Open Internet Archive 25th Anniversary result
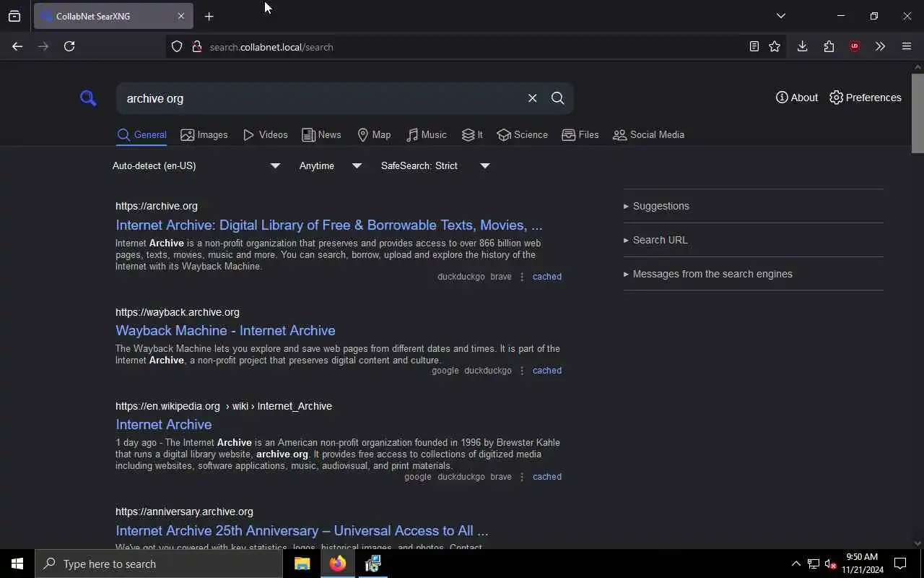Image resolution: width=924 pixels, height=578 pixels. pyautogui.click(x=302, y=531)
